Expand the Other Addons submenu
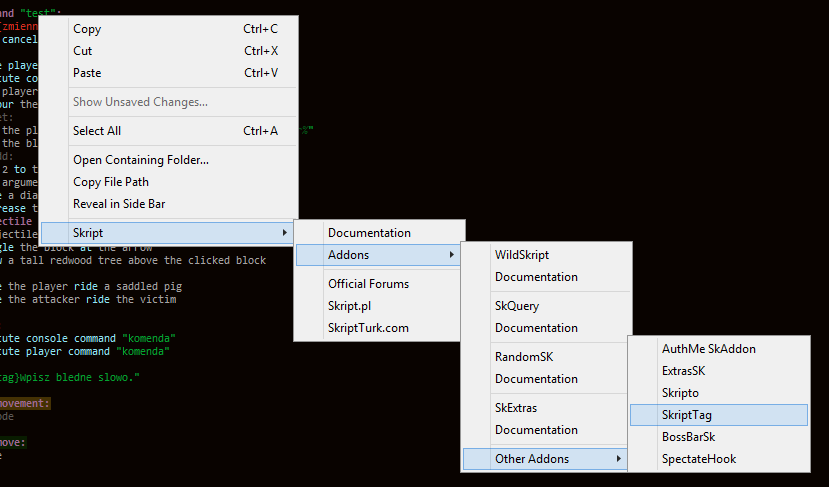 tap(546, 459)
